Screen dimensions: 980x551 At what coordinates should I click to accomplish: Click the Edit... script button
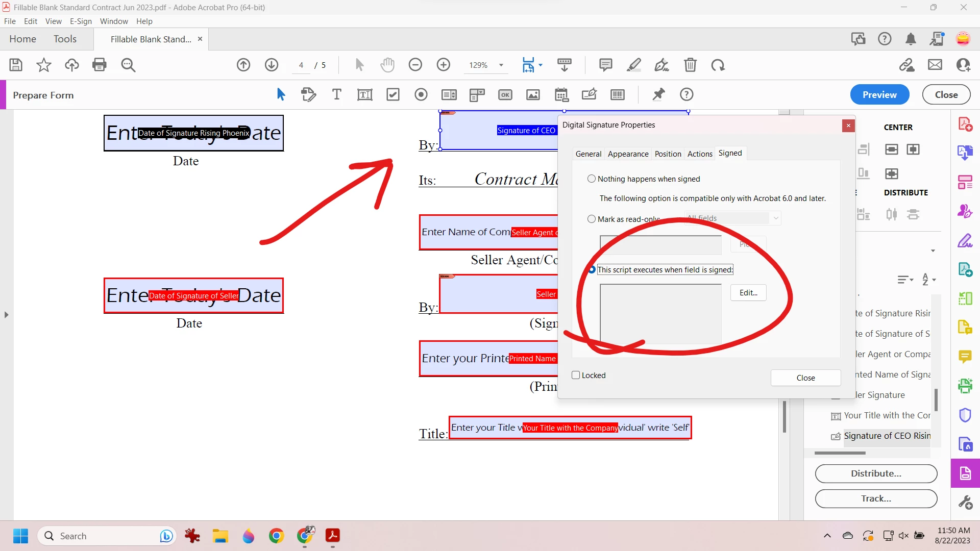pos(748,293)
